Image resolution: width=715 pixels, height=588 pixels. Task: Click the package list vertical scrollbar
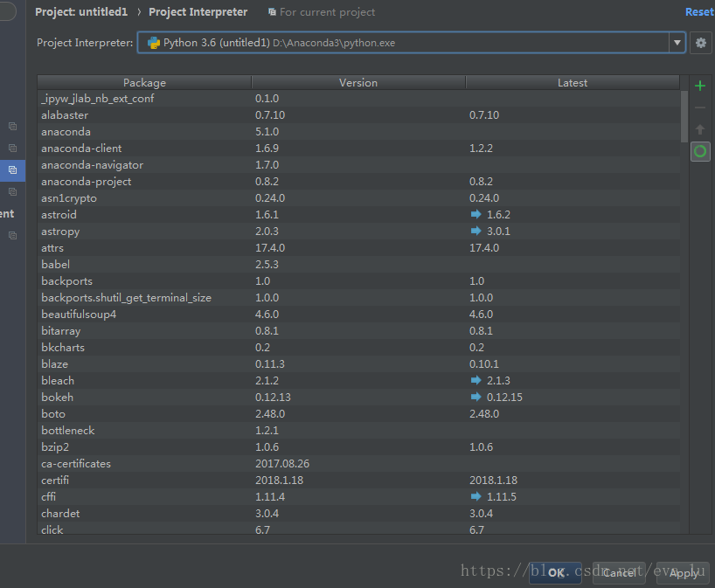pos(684,117)
